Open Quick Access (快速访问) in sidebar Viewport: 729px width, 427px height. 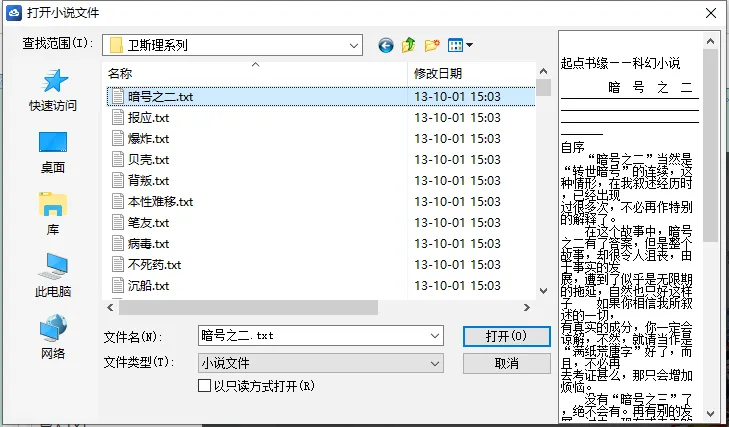pyautogui.click(x=53, y=90)
